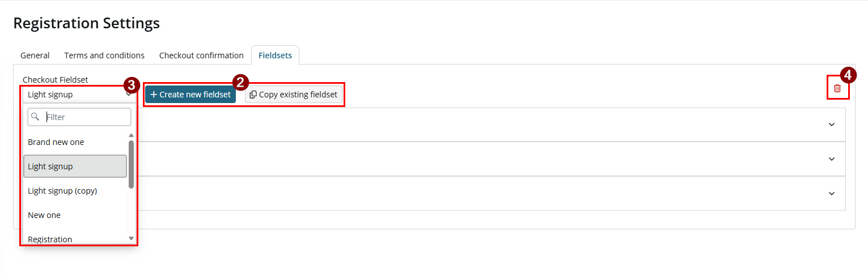Click Copy existing fieldset button
The image size is (868, 278).
click(294, 95)
